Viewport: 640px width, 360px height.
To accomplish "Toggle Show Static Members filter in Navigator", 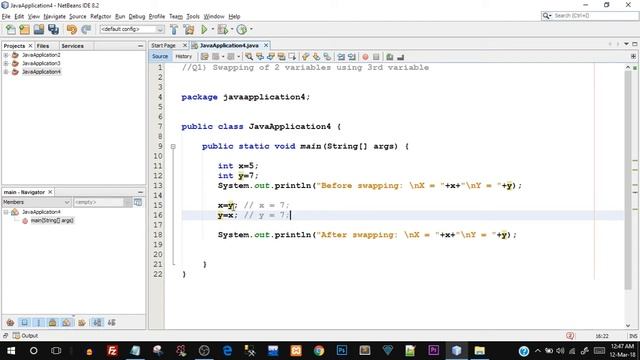I will tap(39, 323).
